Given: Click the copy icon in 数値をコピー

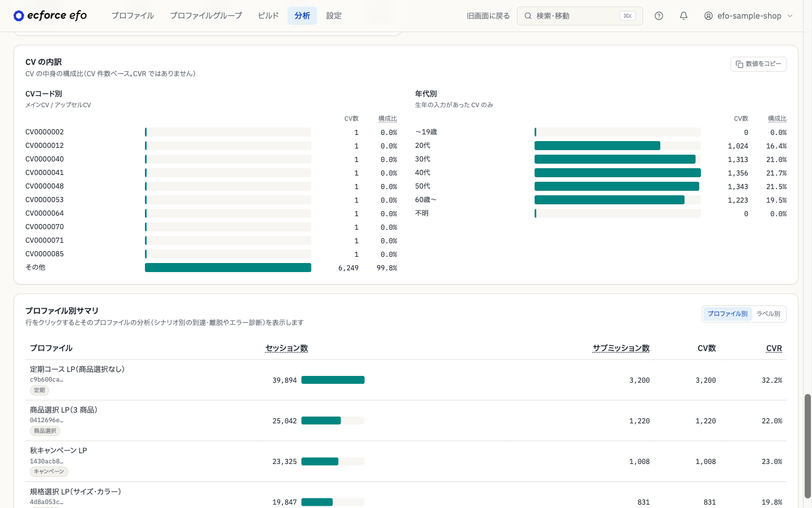Looking at the screenshot, I should coord(739,64).
